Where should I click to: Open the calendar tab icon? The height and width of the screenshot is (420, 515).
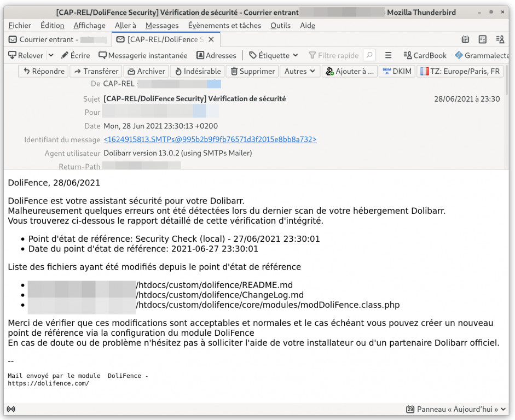[465, 40]
